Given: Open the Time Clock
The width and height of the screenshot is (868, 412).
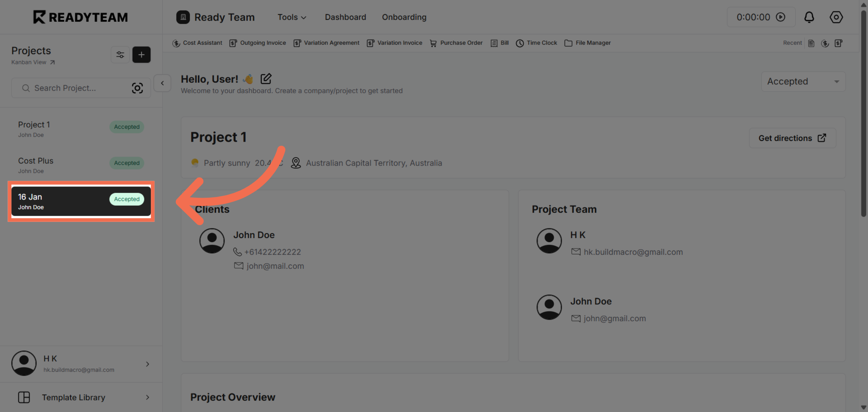Looking at the screenshot, I should (x=536, y=43).
